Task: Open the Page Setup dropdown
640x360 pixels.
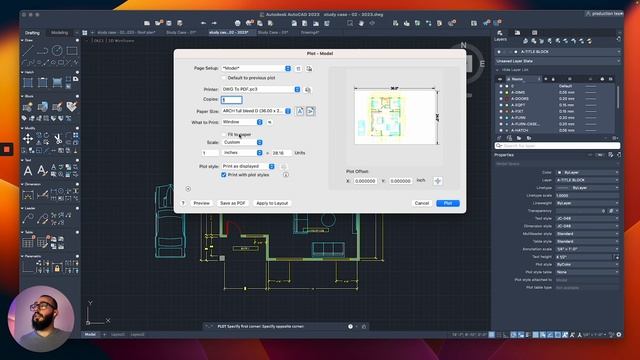Action: 256,68
